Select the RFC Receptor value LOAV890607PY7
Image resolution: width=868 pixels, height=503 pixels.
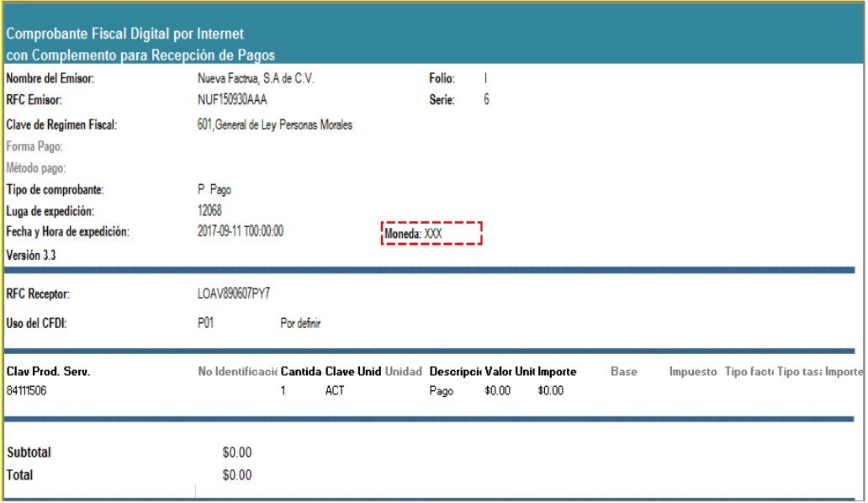(x=233, y=294)
